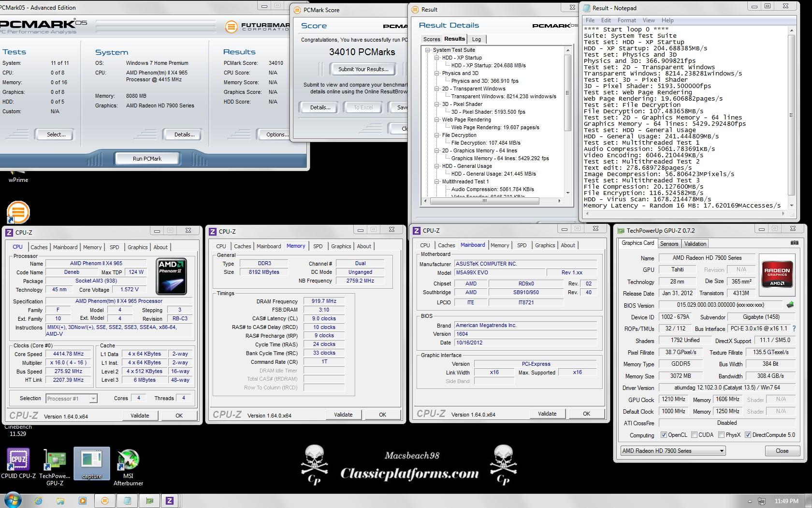Collapse HDD - XP Startup tree node

point(437,58)
